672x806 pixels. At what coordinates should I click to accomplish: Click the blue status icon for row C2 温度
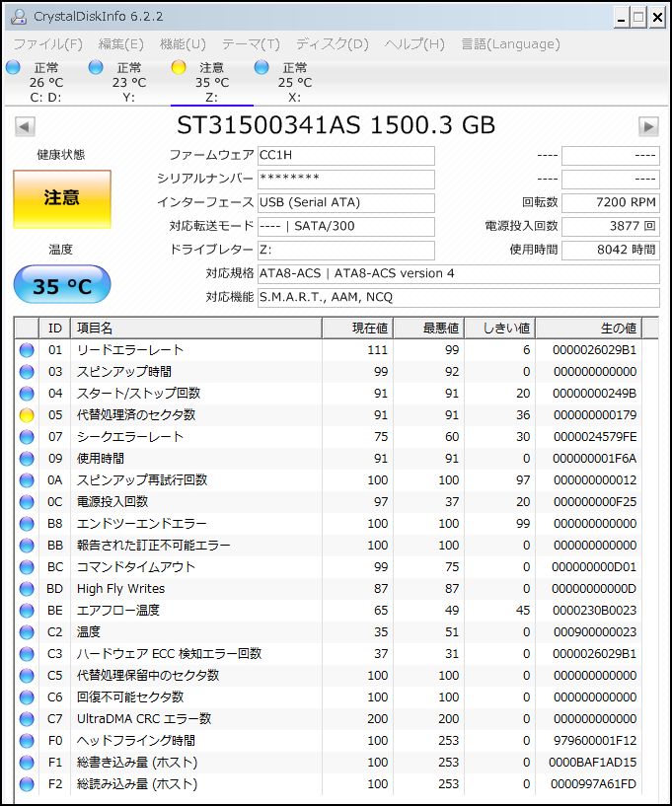[27, 632]
